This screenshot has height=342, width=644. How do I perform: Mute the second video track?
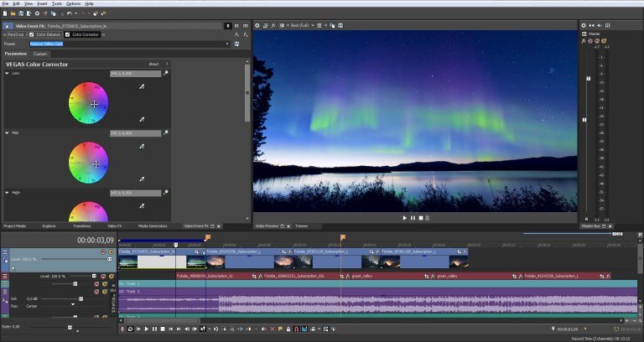103,277
